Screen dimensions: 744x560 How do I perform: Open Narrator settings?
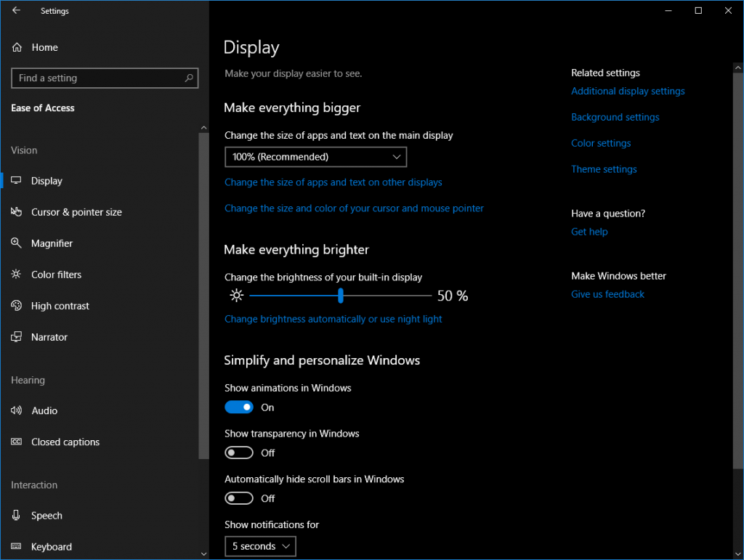16,336
